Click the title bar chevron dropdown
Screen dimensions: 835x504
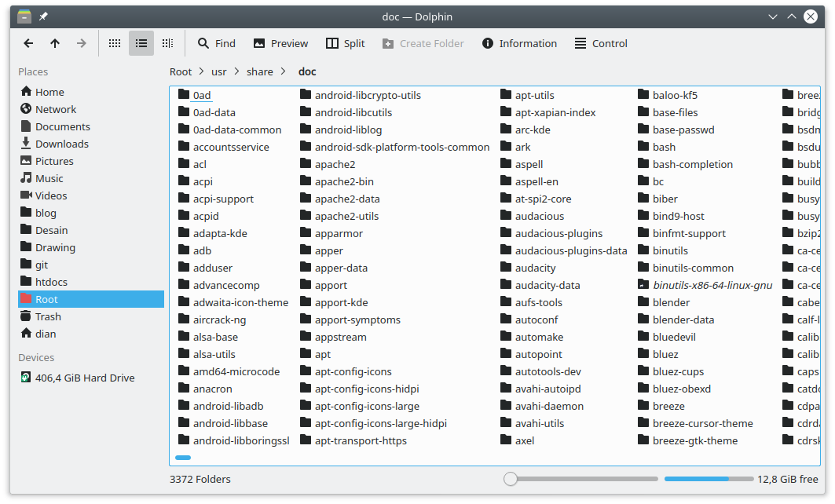(x=772, y=16)
